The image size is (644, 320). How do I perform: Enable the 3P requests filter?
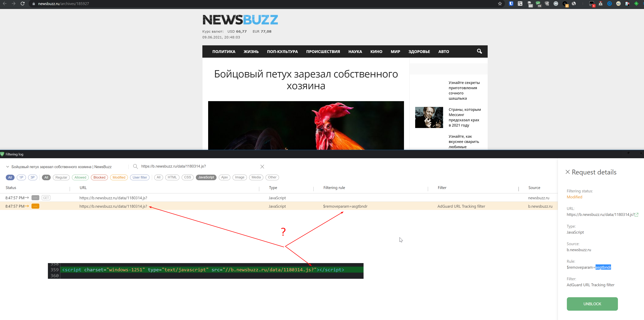[32, 177]
